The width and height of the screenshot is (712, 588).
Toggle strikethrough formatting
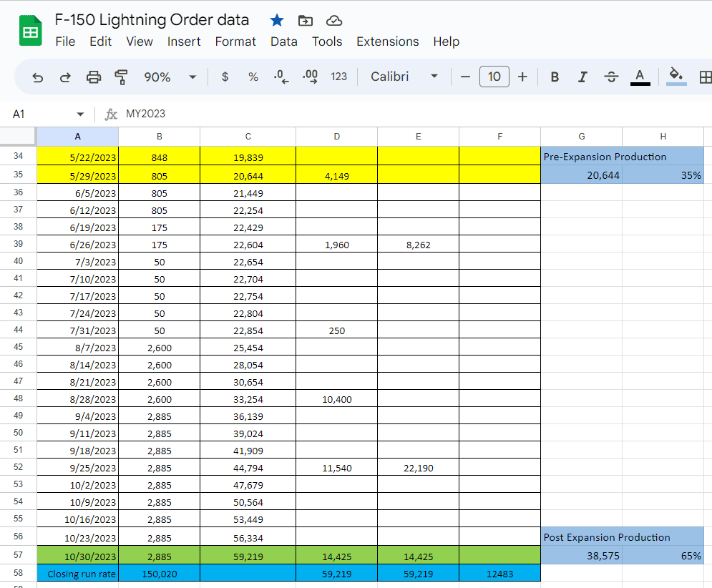pos(611,77)
